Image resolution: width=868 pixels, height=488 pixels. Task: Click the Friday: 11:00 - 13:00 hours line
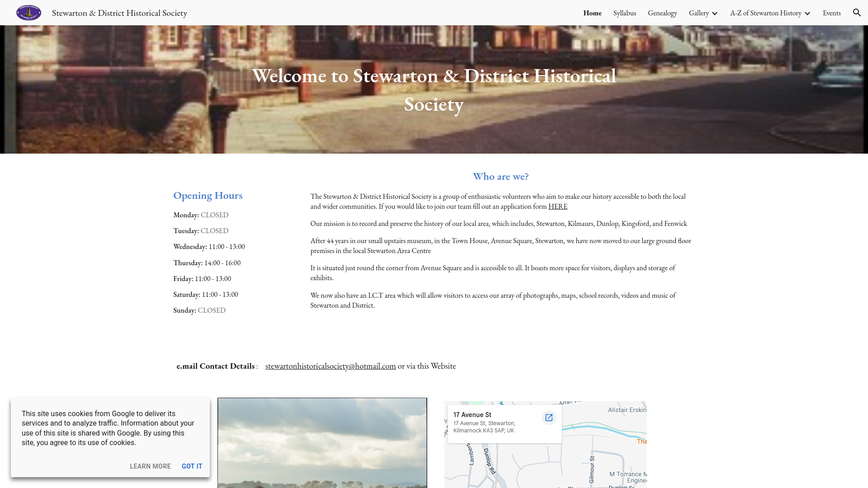(x=202, y=279)
